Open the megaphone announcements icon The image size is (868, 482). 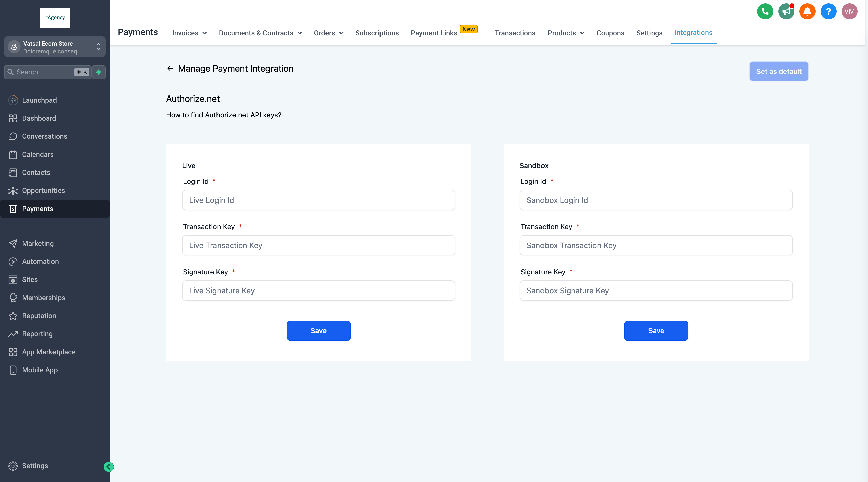click(x=786, y=12)
